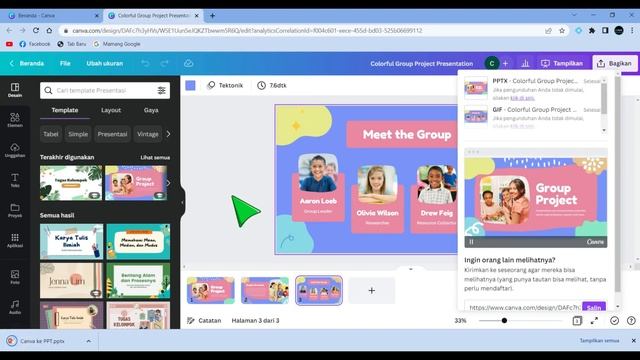
Task: Open the help question mark icon
Action: coord(631,321)
